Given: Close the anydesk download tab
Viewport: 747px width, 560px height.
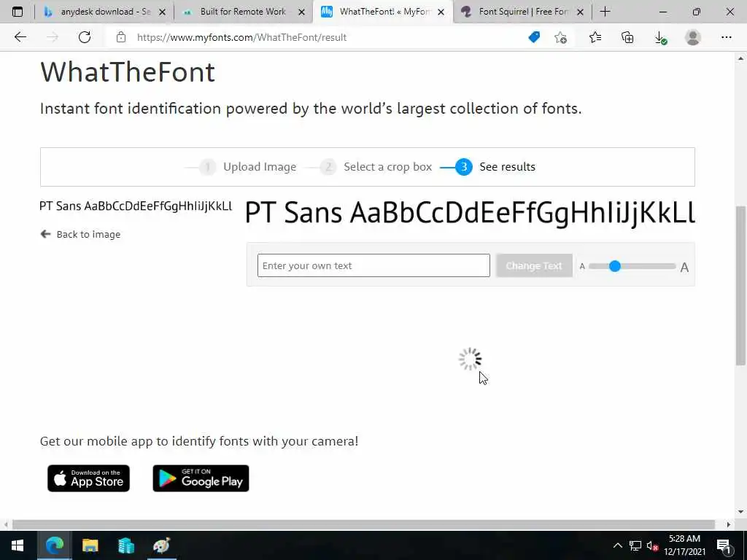Looking at the screenshot, I should point(162,12).
